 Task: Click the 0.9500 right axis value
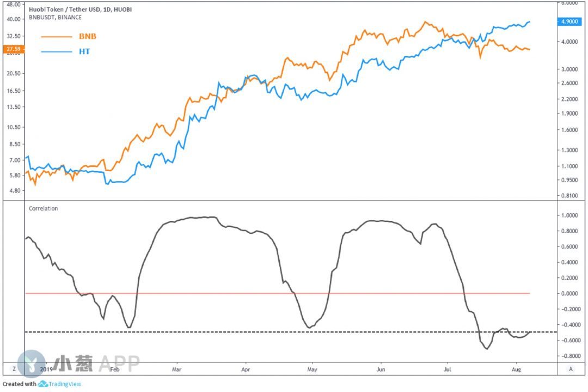click(x=569, y=180)
